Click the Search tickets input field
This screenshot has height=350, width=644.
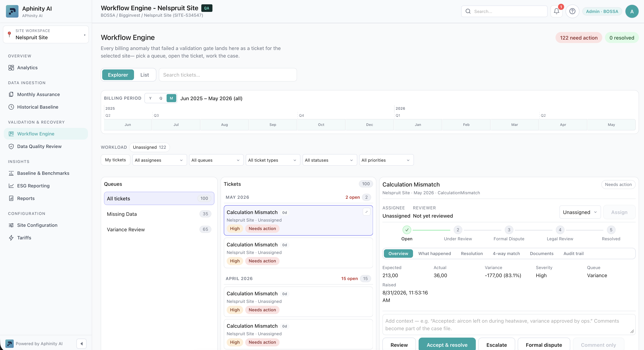tap(228, 75)
